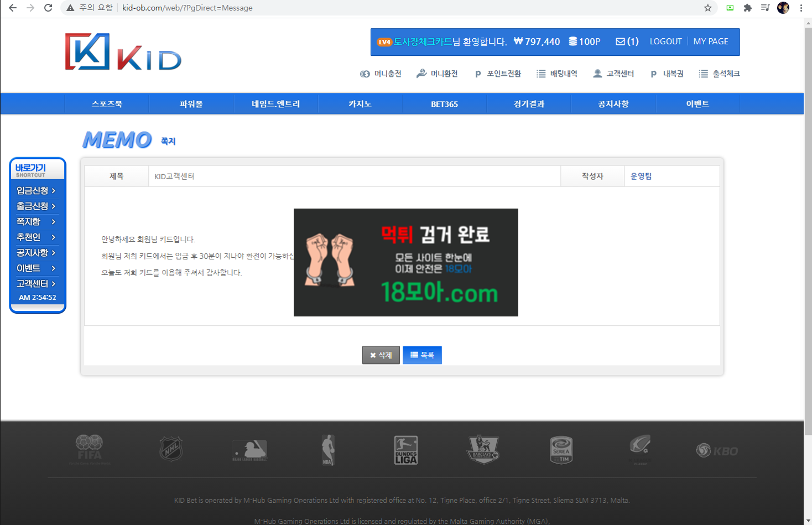Expand 쪽지함 in the shortcut sidebar
This screenshot has width=812, height=525.
click(37, 221)
